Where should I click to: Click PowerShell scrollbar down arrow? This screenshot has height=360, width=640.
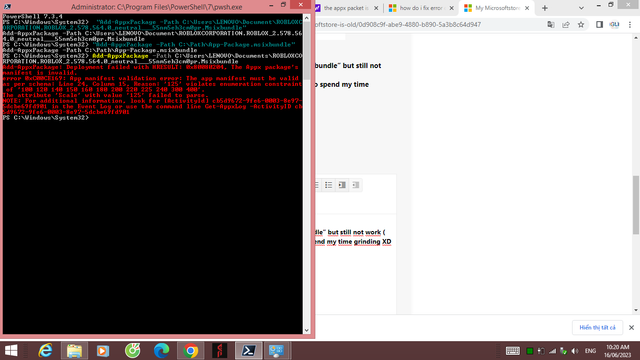pyautogui.click(x=307, y=330)
